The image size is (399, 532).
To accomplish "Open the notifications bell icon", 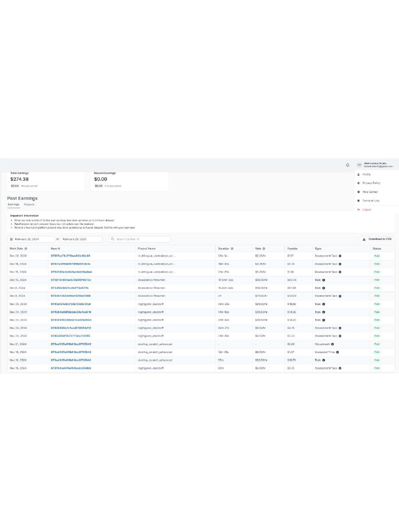I will coord(348,165).
